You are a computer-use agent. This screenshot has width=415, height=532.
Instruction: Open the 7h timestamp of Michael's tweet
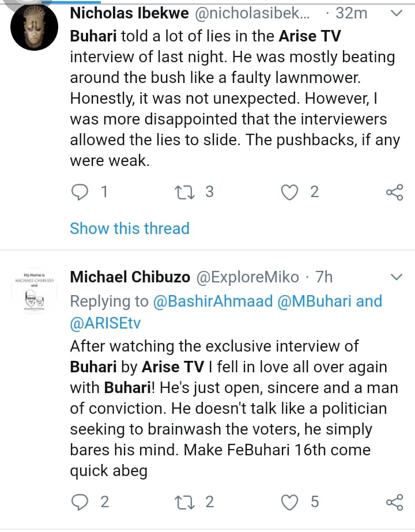[x=325, y=277]
